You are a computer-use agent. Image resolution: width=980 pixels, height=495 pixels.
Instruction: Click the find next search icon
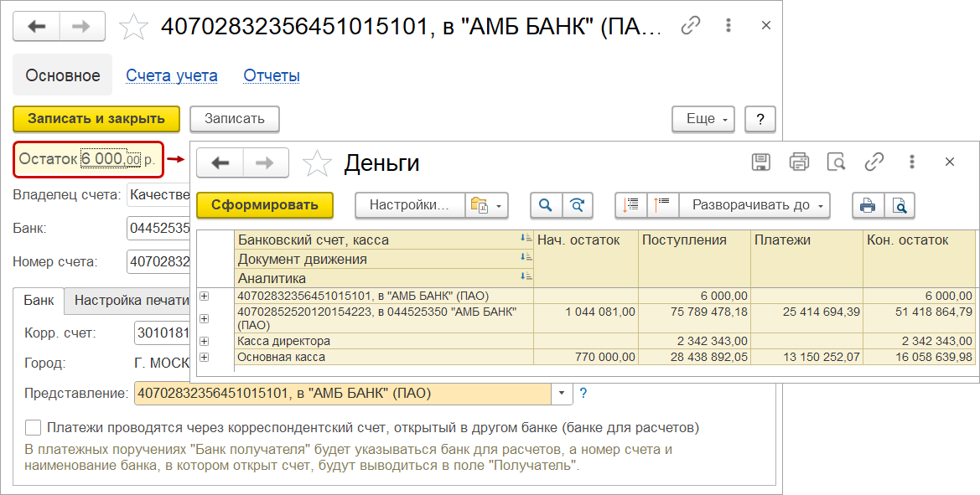pyautogui.click(x=577, y=205)
